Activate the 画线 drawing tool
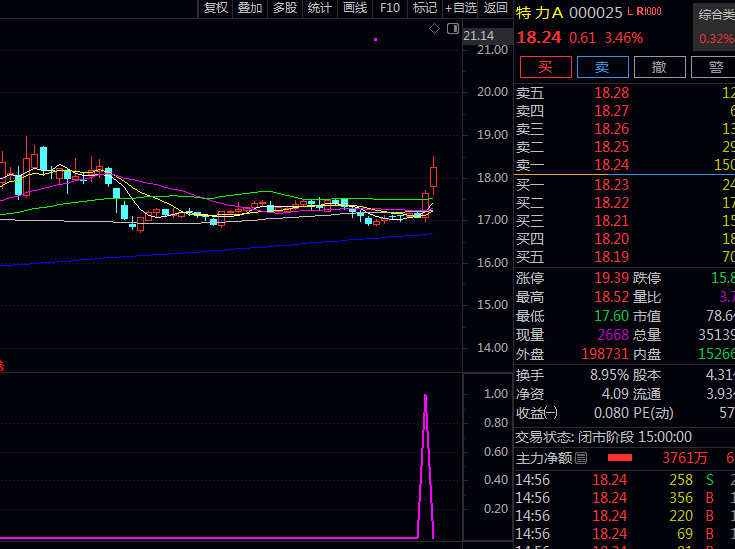Image resolution: width=735 pixels, height=549 pixels. (355, 8)
